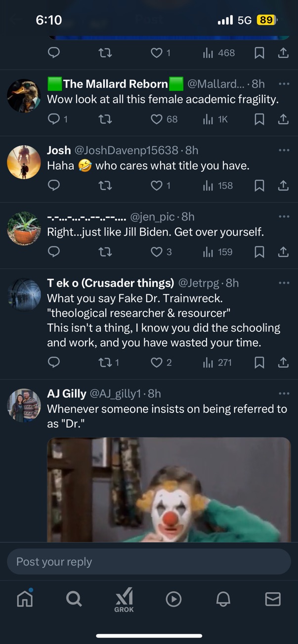
Task: Like The Mallard Reborn's reply
Action: coord(157,119)
